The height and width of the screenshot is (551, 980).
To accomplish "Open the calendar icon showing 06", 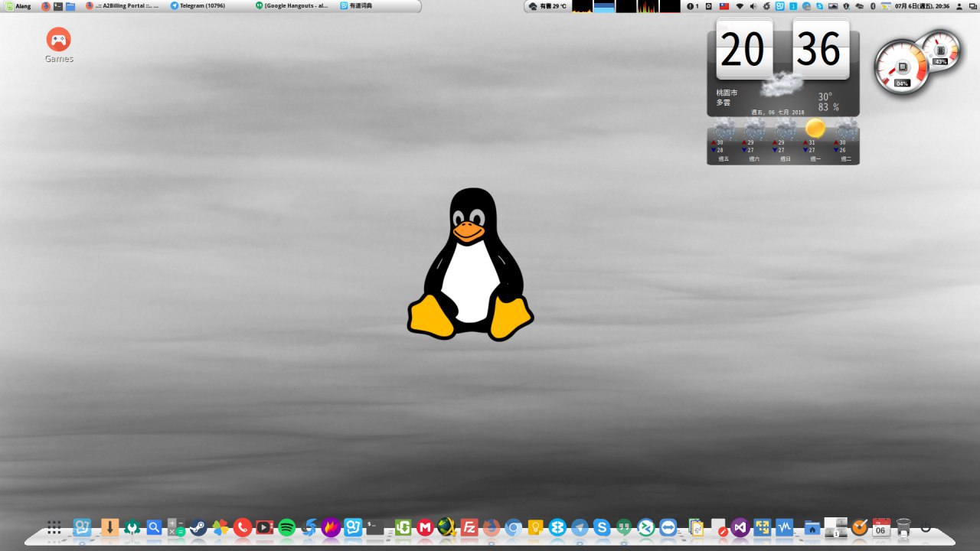I will 881,527.
